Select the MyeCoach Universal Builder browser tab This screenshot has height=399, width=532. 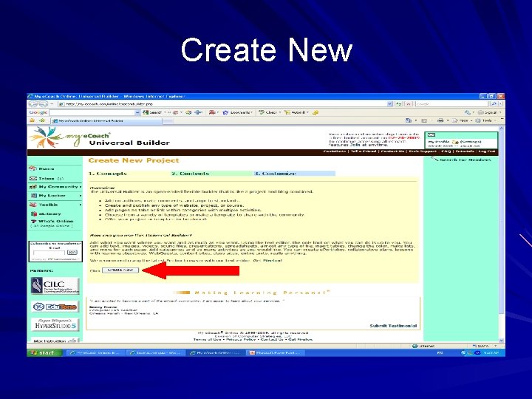106,120
